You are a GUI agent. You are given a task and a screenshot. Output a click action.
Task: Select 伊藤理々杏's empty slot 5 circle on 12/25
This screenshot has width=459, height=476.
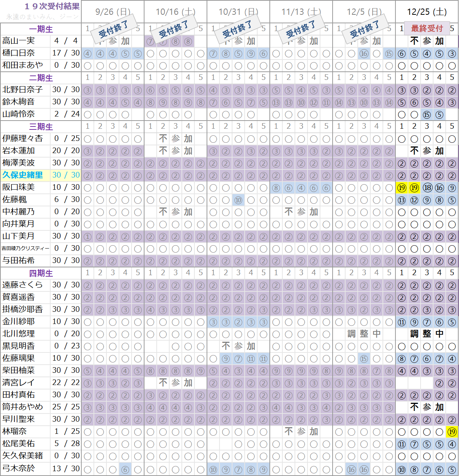[452, 139]
